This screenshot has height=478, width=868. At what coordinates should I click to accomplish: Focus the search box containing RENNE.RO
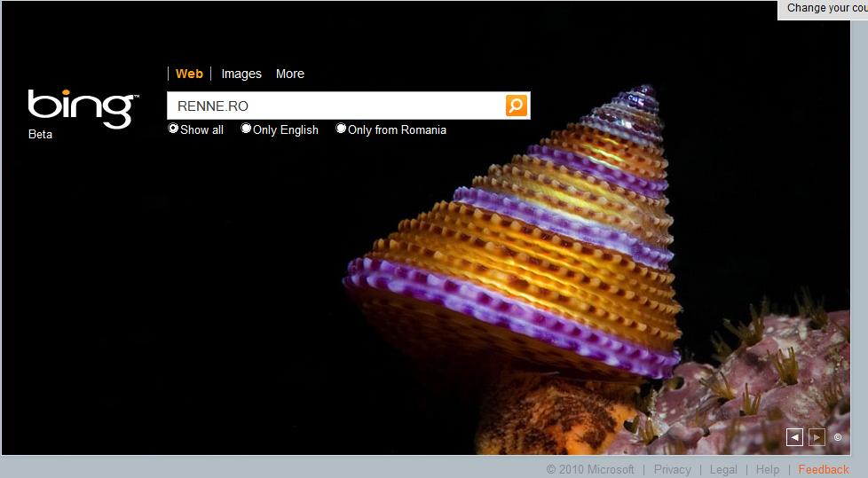pyautogui.click(x=335, y=106)
